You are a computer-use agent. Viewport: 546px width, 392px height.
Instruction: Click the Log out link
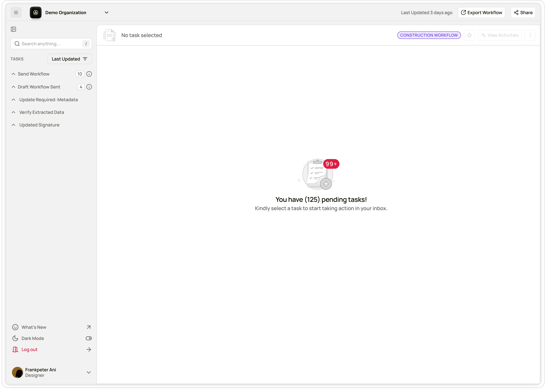(x=29, y=349)
